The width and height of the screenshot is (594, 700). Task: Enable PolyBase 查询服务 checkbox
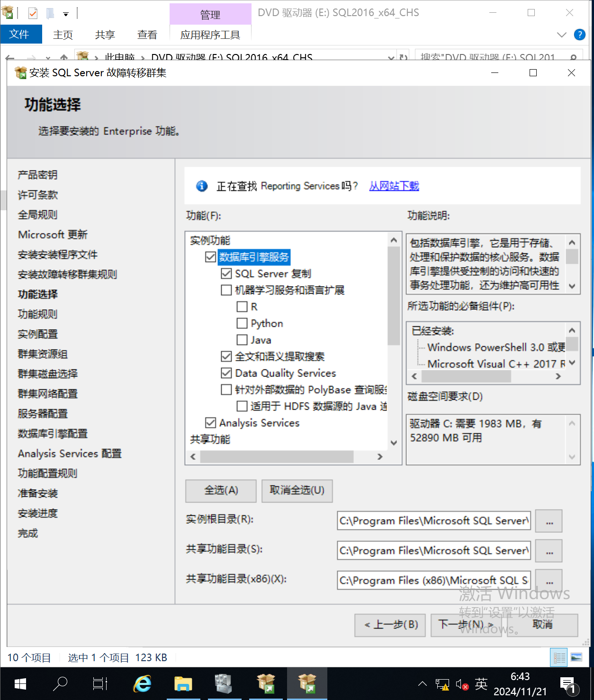tap(226, 390)
